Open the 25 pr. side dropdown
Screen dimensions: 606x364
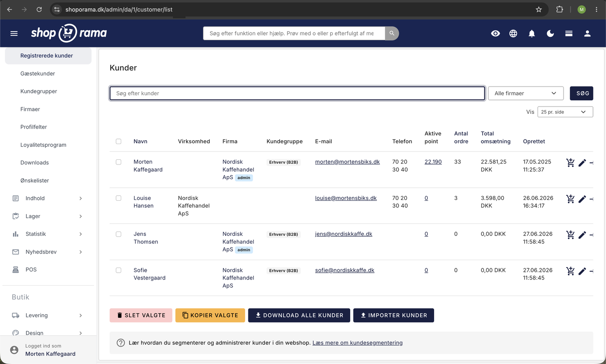coord(565,112)
